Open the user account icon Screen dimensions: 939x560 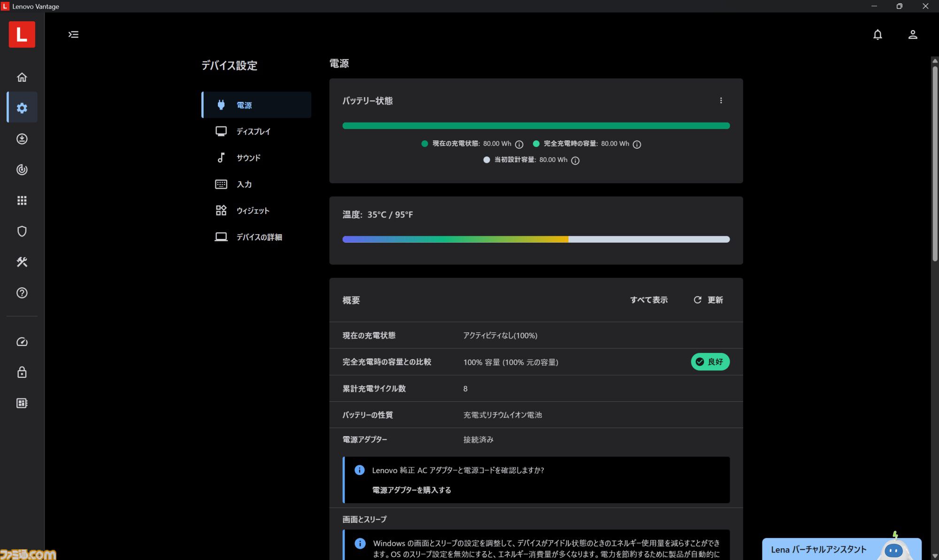coord(912,34)
